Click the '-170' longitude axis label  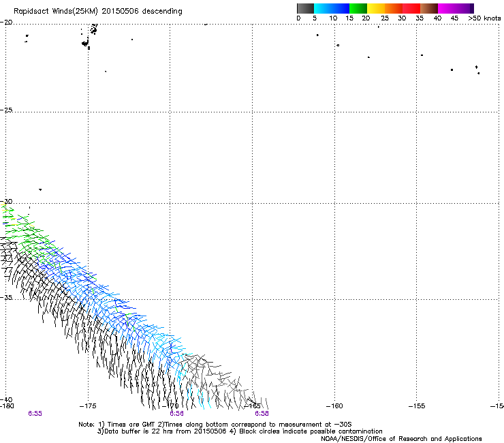170,406
